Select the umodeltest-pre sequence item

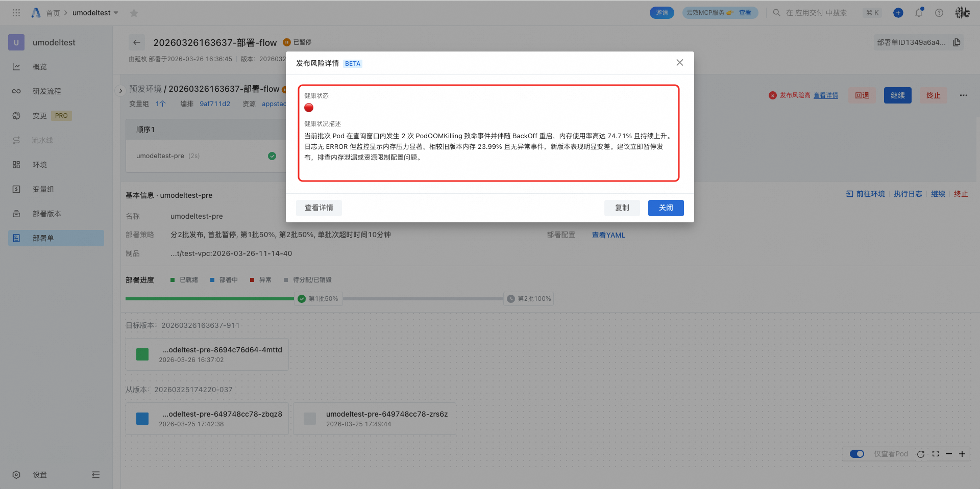pos(206,156)
